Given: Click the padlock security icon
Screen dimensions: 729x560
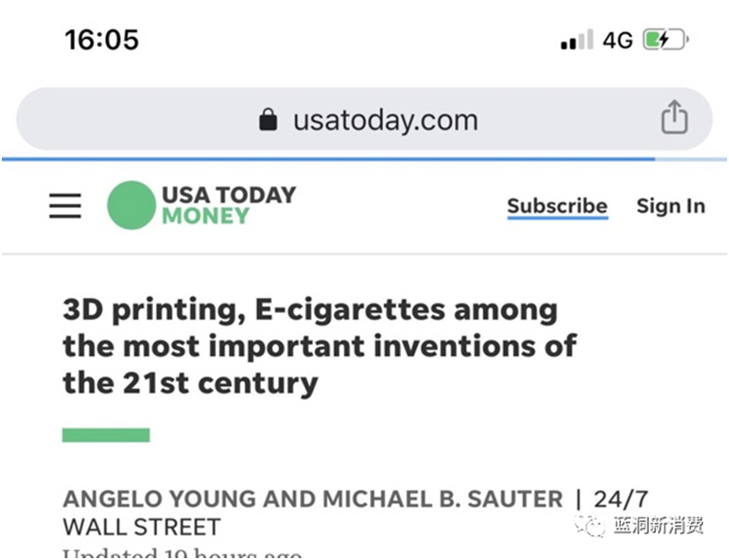Looking at the screenshot, I should coord(269,120).
